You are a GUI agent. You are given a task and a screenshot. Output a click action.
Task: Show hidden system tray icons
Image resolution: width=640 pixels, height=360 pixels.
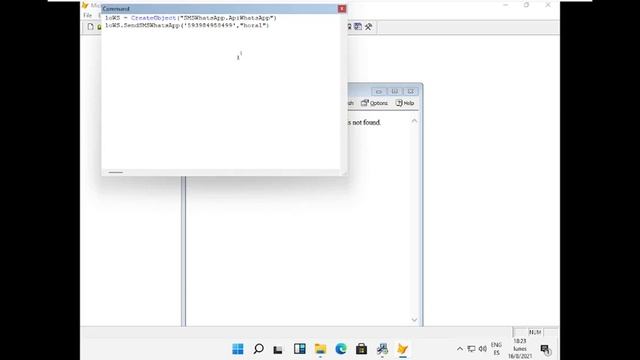pyautogui.click(x=460, y=349)
